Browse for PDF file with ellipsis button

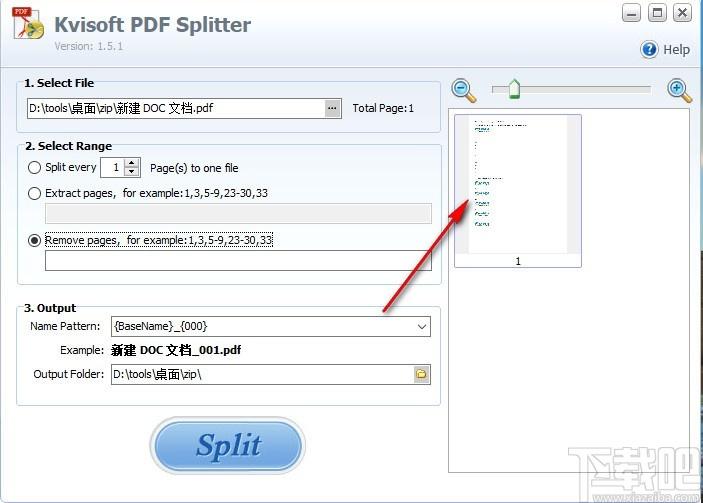coord(332,108)
